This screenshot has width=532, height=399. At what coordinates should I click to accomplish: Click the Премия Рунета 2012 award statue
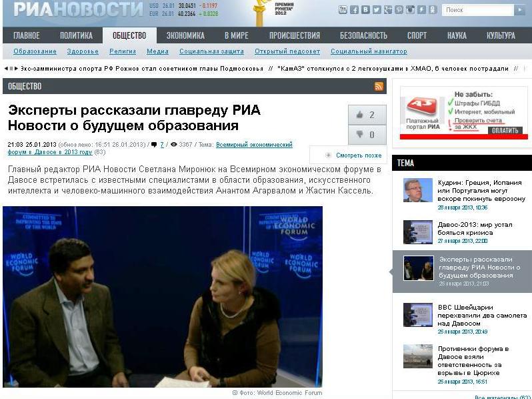259,13
